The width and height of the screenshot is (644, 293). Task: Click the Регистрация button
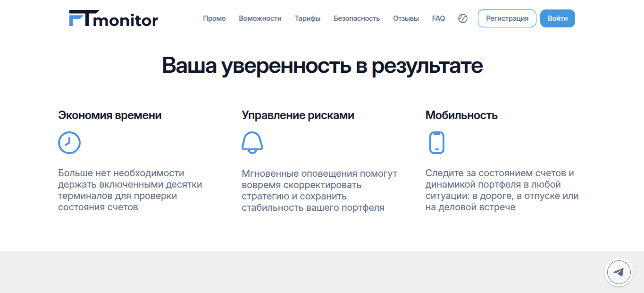[507, 18]
